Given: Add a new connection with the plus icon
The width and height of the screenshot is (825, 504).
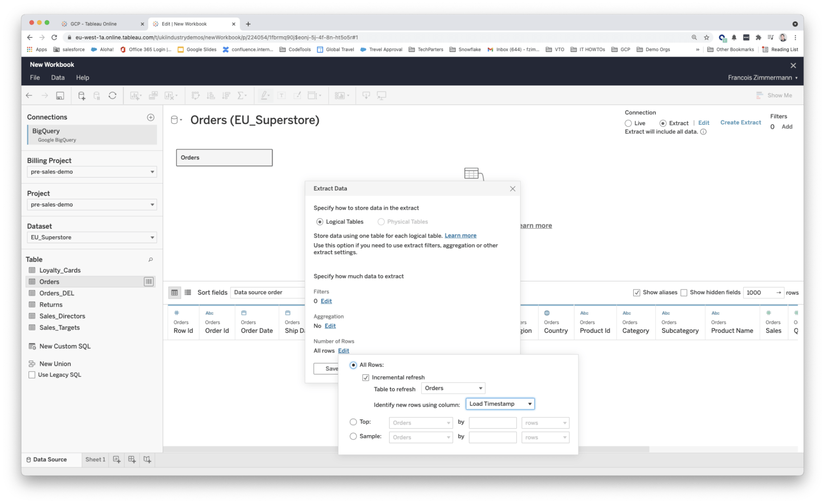Looking at the screenshot, I should pos(151,117).
